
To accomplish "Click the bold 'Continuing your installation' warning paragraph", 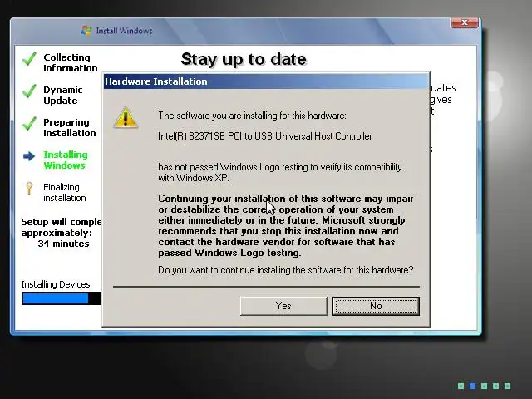I will point(286,225).
